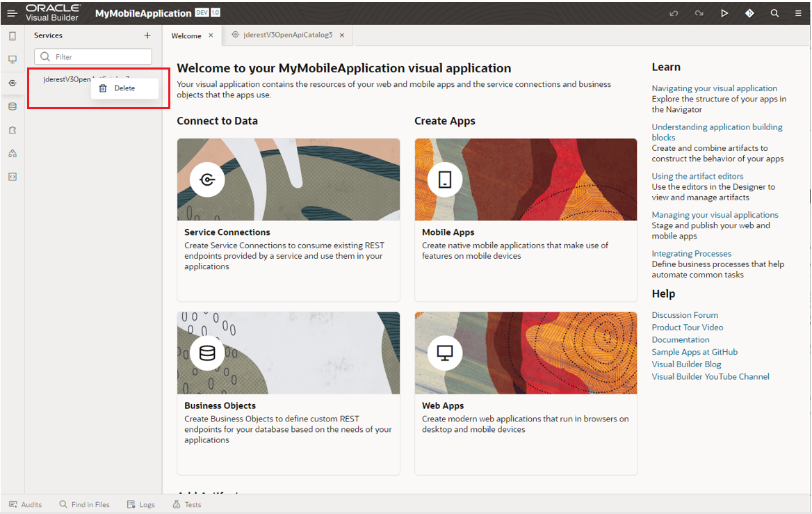The image size is (812, 514).
Task: Choose Delete from the context menu
Action: [124, 88]
